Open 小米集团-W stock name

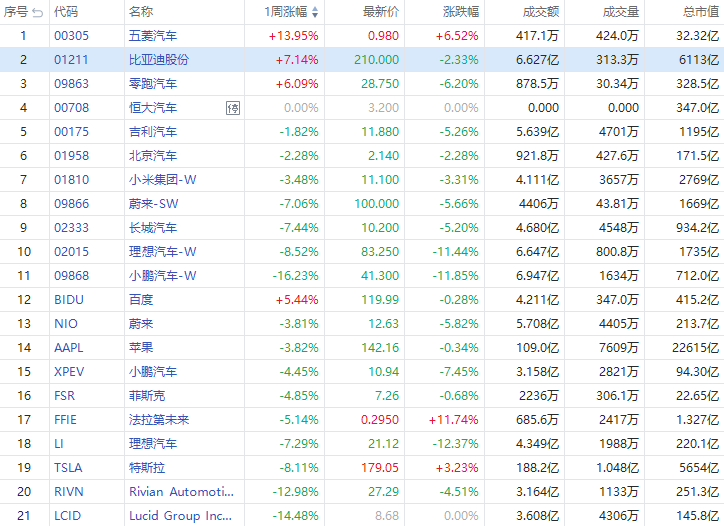pyautogui.click(x=163, y=180)
